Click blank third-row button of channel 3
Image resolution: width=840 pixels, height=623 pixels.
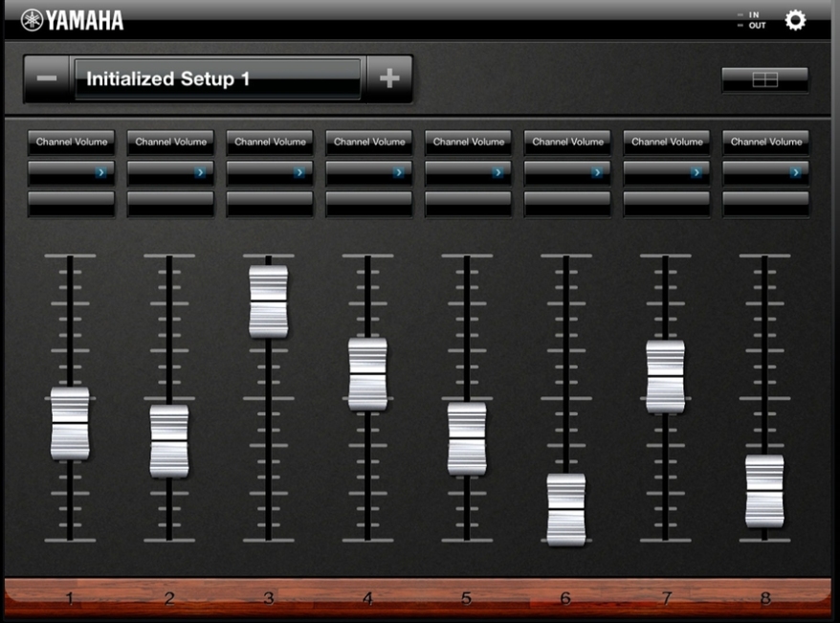pyautogui.click(x=270, y=204)
